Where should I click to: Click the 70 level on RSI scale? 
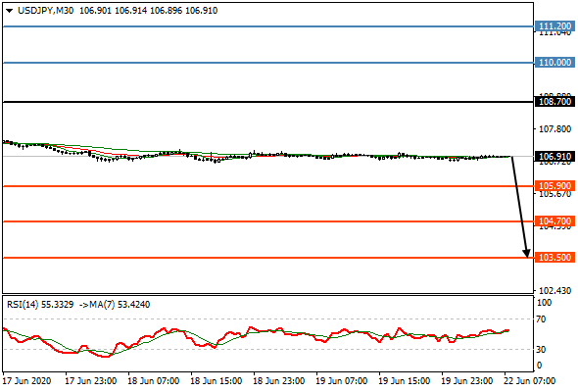pyautogui.click(x=541, y=319)
